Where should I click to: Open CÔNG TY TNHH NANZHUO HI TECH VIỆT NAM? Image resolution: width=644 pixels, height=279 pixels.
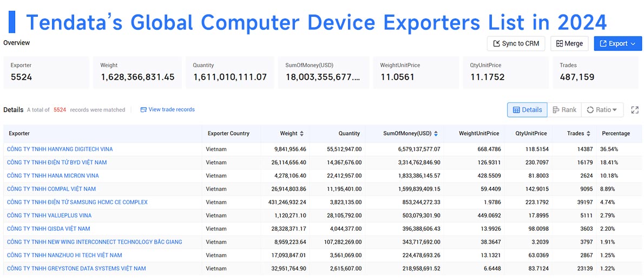pyautogui.click(x=64, y=255)
